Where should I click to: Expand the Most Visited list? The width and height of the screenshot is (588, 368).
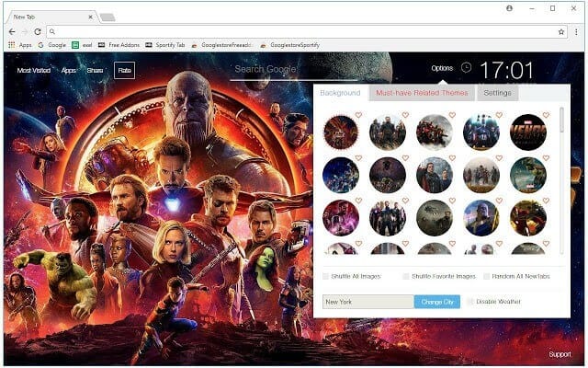coord(34,70)
